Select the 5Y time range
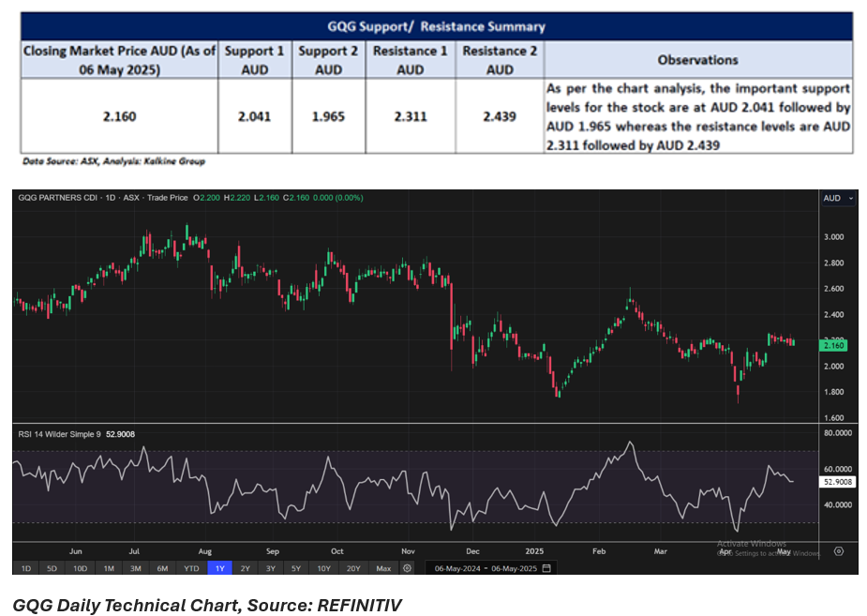Screen dimensions: 867x616 [x=296, y=568]
